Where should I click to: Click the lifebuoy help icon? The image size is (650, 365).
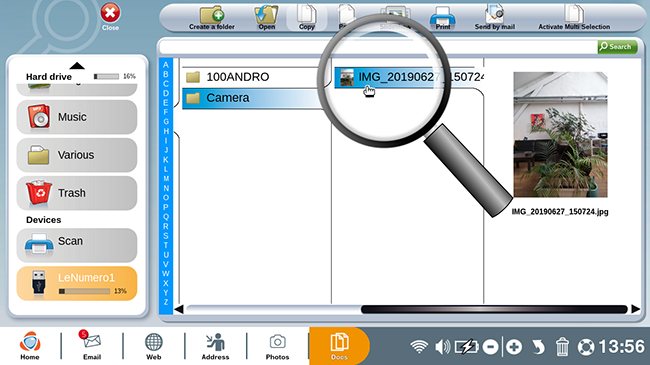pyautogui.click(x=586, y=347)
